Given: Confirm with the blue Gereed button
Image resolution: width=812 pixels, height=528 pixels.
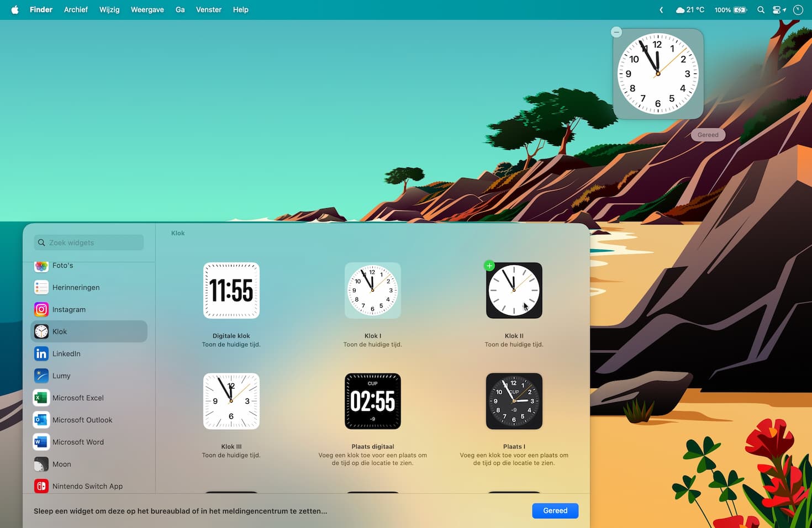Looking at the screenshot, I should click(x=555, y=510).
